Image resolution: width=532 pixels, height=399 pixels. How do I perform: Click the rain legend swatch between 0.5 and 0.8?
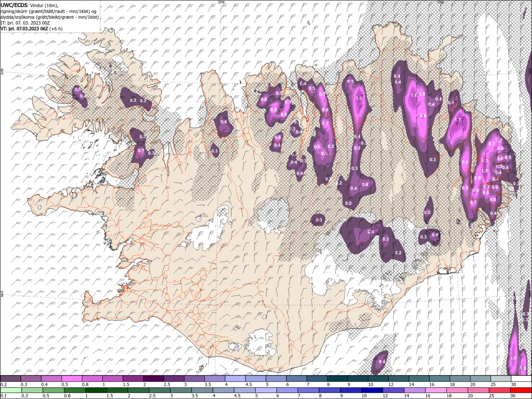tap(53, 390)
